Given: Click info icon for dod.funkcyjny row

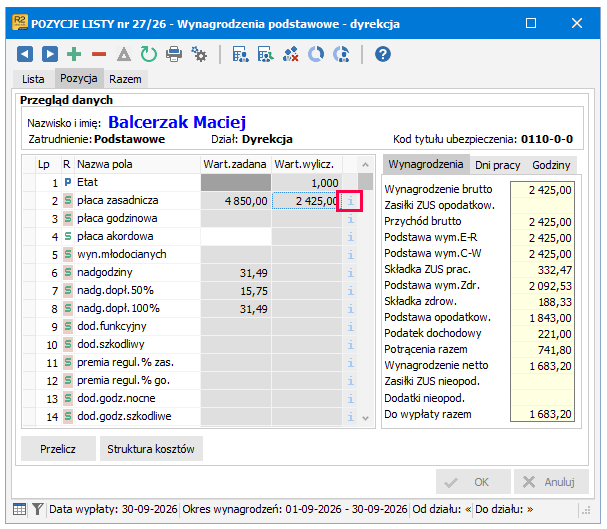Looking at the screenshot, I should click(350, 327).
